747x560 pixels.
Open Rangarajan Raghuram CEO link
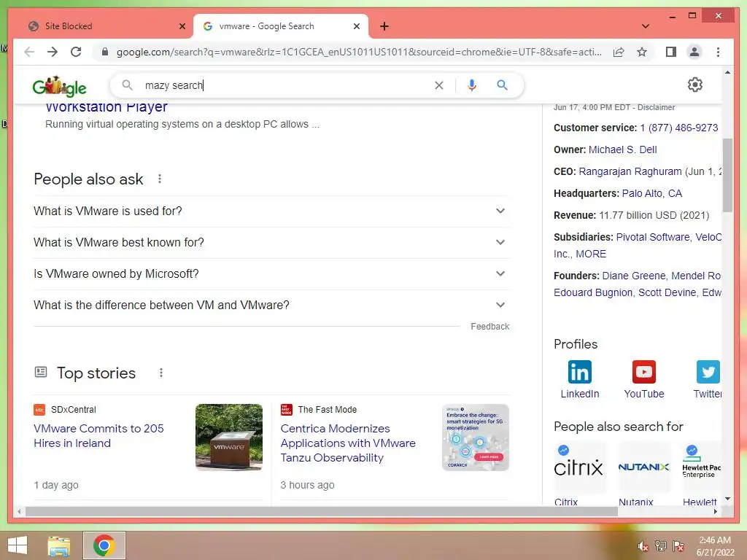coord(630,171)
